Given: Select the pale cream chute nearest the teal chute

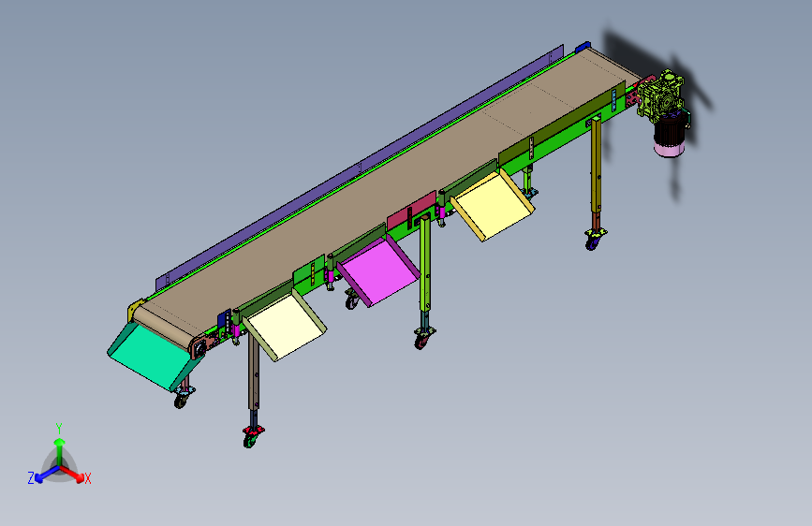Looking at the screenshot, I should coord(286,325).
